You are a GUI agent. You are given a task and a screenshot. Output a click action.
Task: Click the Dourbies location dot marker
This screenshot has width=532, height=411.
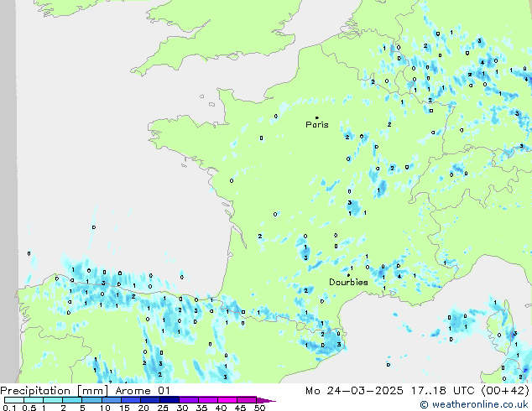point(348,275)
